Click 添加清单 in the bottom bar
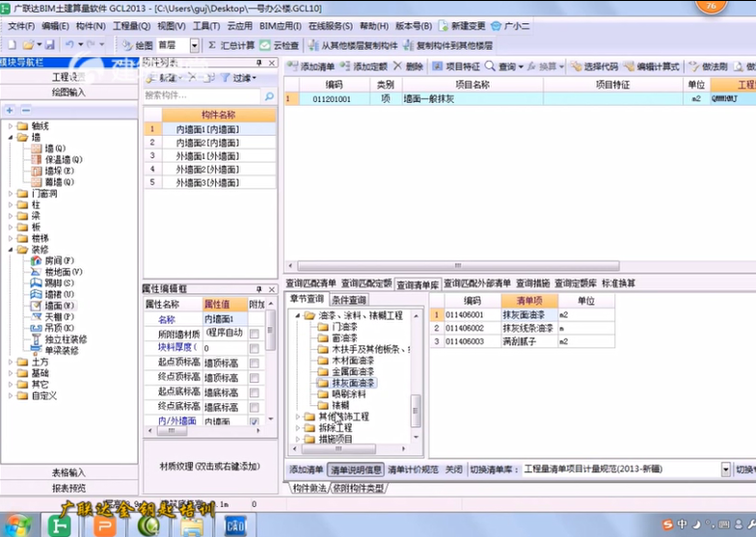 click(x=307, y=469)
